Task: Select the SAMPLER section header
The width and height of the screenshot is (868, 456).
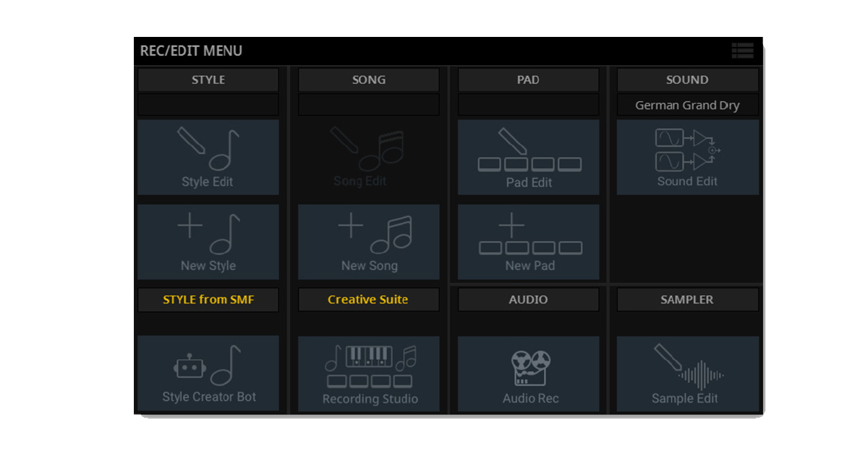Action: [x=688, y=300]
